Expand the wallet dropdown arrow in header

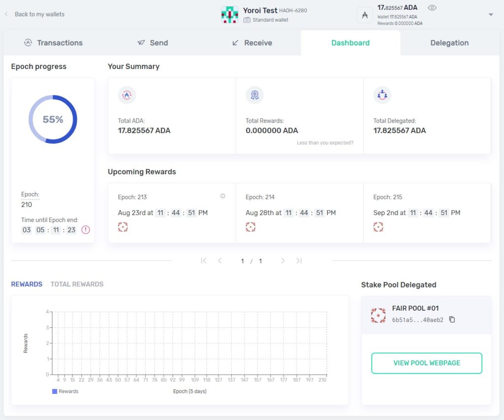[491, 14]
